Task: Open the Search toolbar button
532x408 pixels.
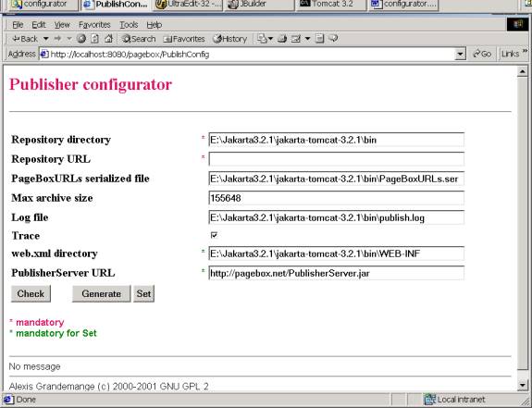Action: click(139, 39)
